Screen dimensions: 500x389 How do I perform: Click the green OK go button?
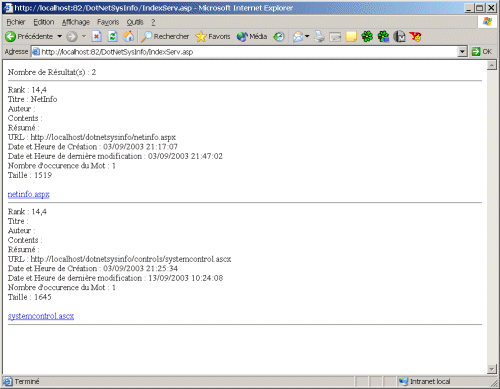coord(481,52)
